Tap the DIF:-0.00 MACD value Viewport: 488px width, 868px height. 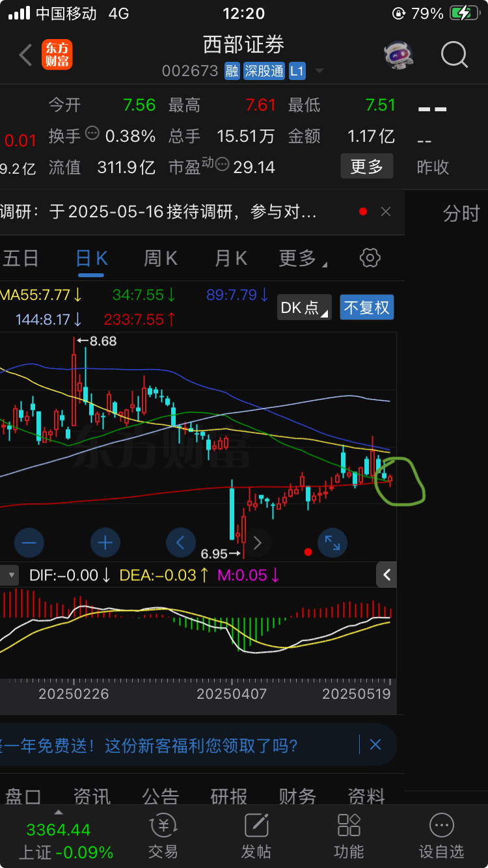[x=70, y=575]
